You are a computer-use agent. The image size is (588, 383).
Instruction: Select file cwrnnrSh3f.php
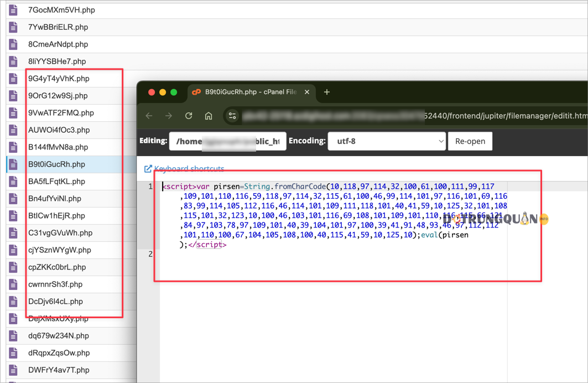coord(55,284)
